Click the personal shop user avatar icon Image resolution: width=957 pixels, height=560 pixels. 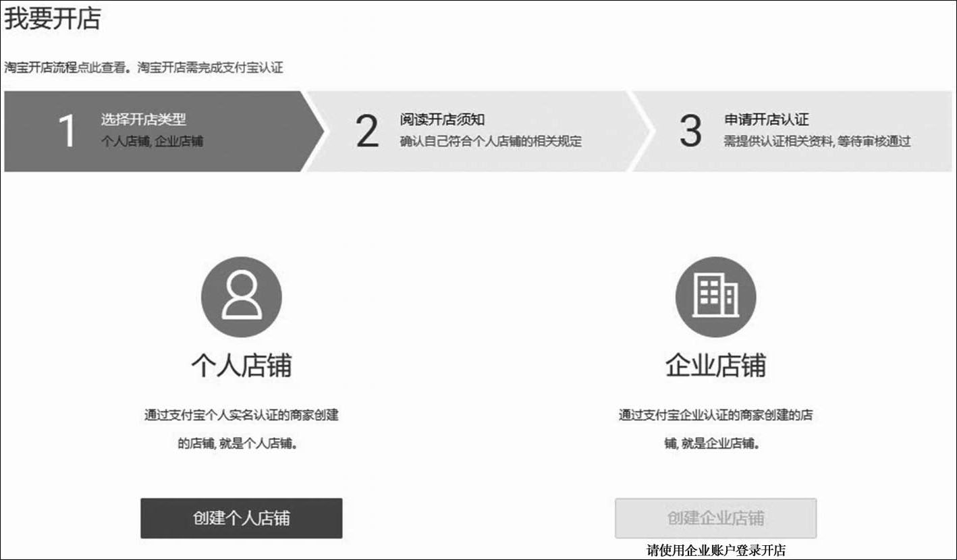pyautogui.click(x=241, y=297)
